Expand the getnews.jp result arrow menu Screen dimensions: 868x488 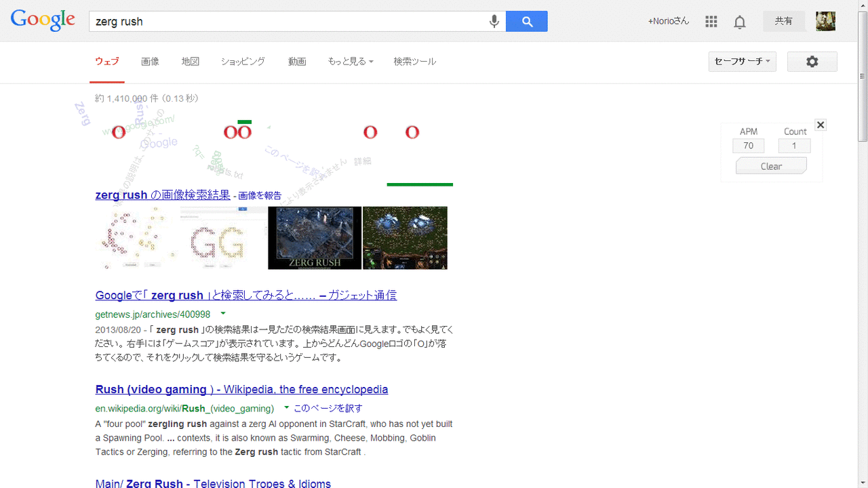pyautogui.click(x=223, y=314)
